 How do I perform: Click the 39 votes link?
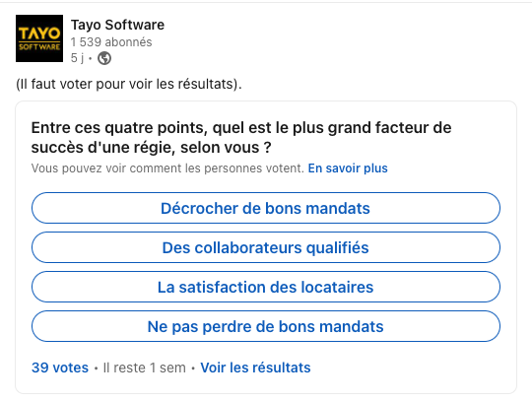coord(60,368)
